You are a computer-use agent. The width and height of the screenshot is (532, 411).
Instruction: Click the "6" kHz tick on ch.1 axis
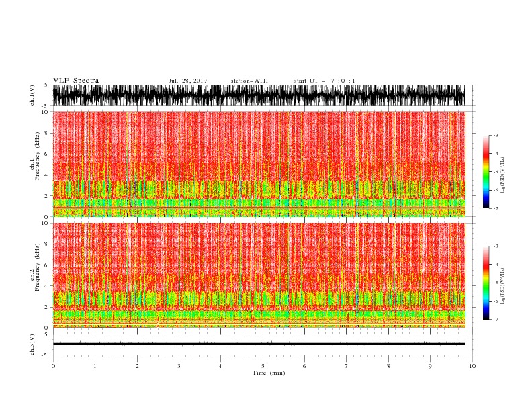[47, 154]
